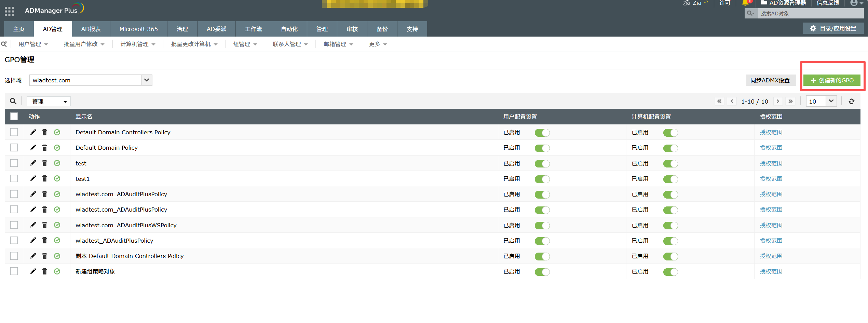Screen dimensions: 868x323
Task: Click the Zia assistant icon
Action: [686, 3]
